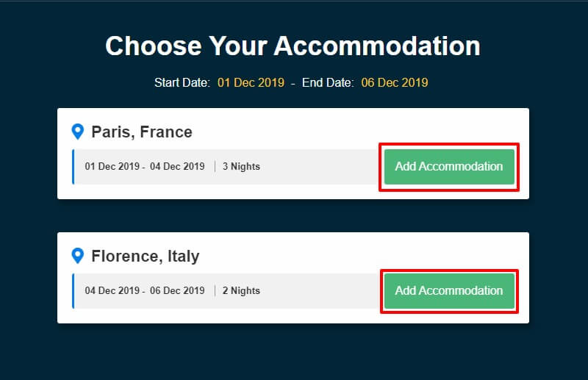The image size is (588, 380).
Task: Add accommodation for Paris, France
Action: point(448,166)
